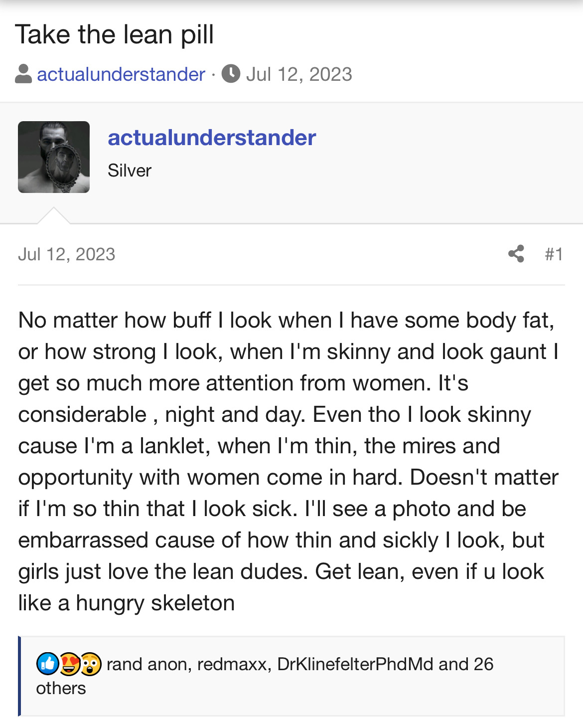Click the heart-eyes love reaction emoji

click(70, 664)
